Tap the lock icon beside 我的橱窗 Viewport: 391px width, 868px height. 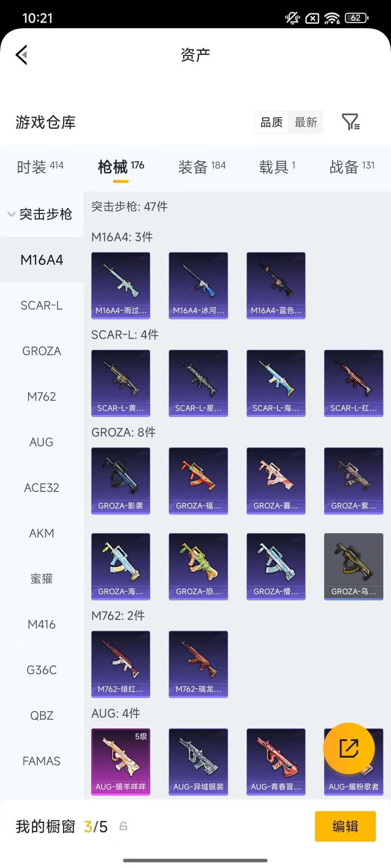tap(124, 826)
